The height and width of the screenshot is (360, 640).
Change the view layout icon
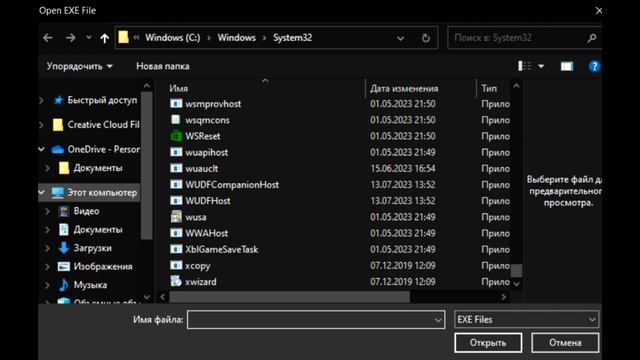[524, 66]
